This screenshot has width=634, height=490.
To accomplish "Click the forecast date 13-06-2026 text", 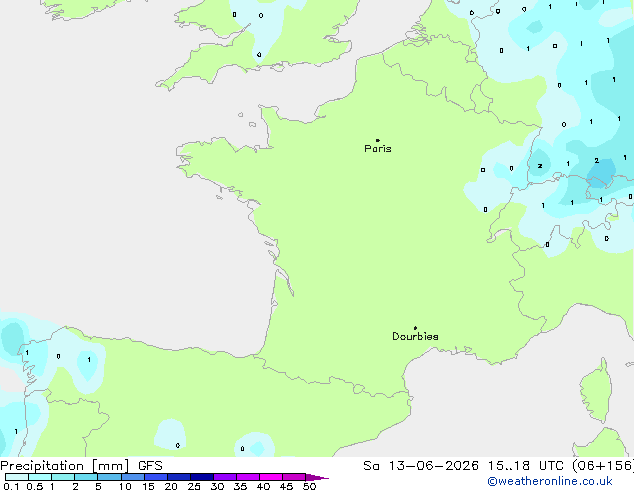I will point(433,466).
